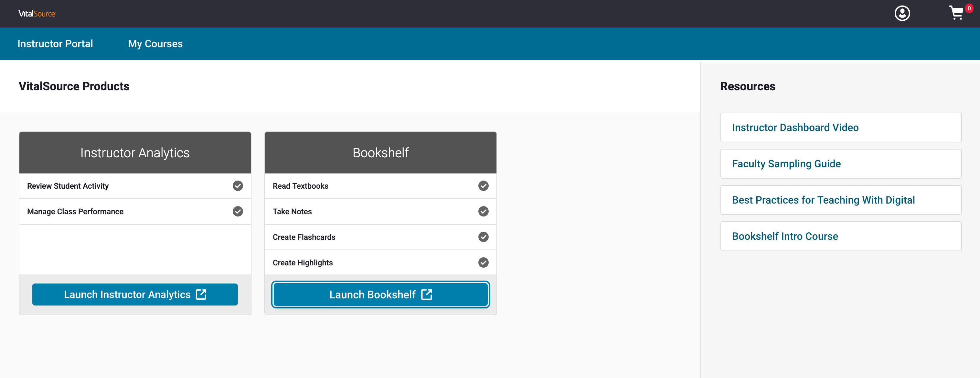
Task: Click the VitalSource logo
Action: [37, 14]
